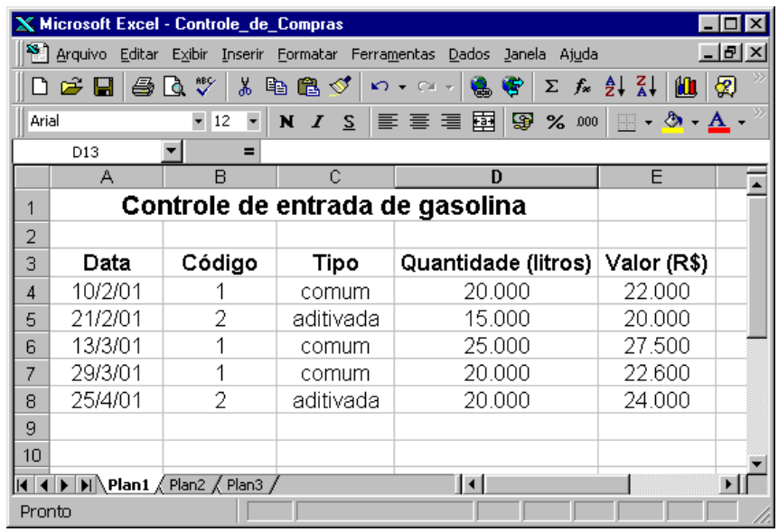Open the Office Assistant help icon
Screen dimensions: 778x532
click(725, 88)
